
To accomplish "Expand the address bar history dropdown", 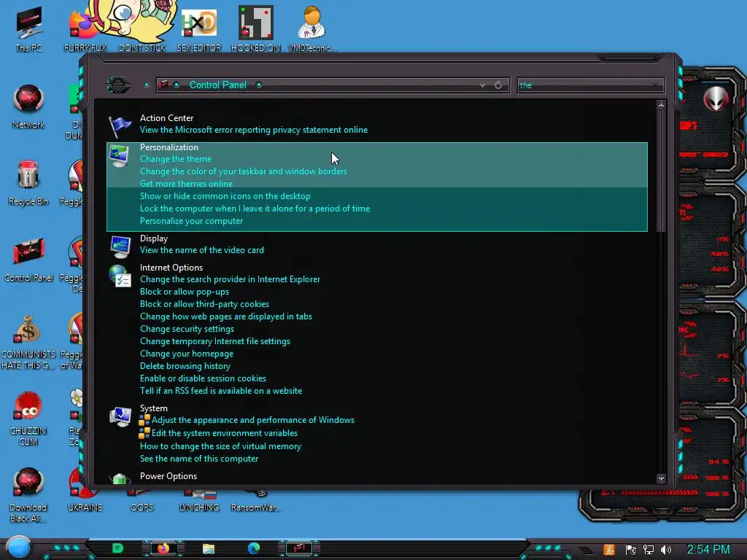I will (x=483, y=85).
